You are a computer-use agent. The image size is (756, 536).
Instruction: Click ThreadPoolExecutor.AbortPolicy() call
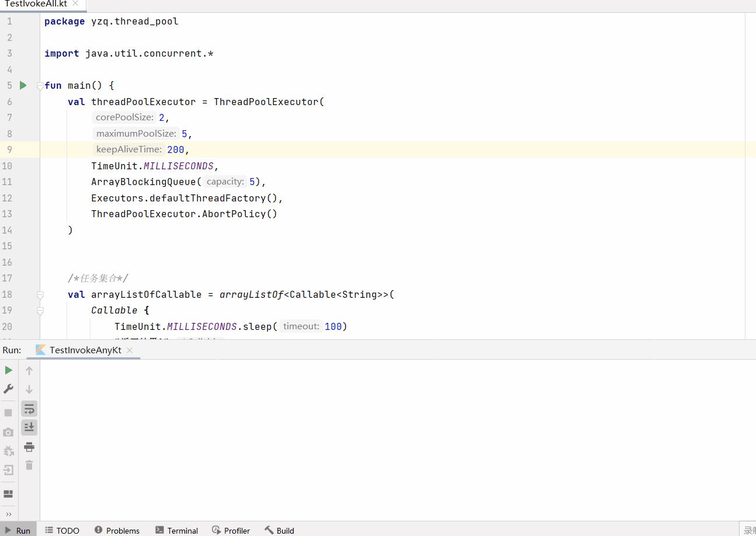(184, 214)
